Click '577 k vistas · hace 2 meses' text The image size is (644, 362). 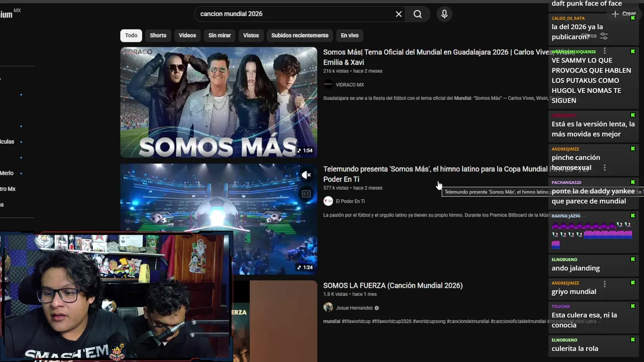353,188
